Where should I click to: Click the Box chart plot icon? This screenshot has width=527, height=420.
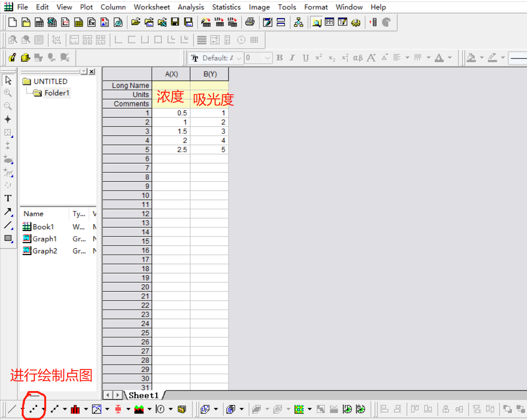[118, 409]
